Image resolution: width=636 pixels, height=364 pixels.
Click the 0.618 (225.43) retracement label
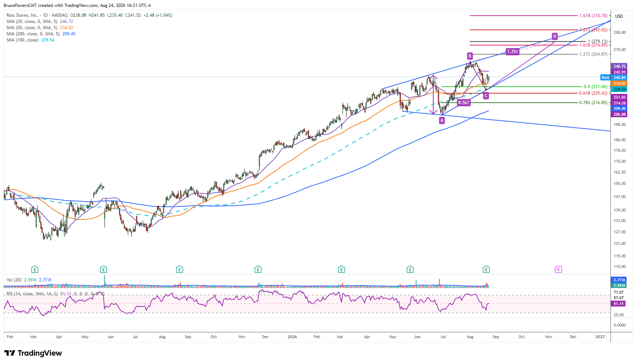(593, 93)
